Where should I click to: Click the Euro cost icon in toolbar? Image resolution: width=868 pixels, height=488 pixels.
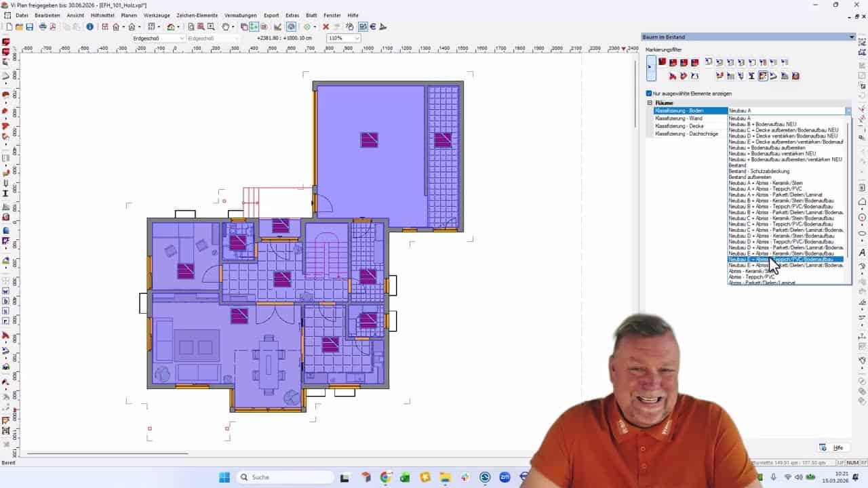(373, 27)
